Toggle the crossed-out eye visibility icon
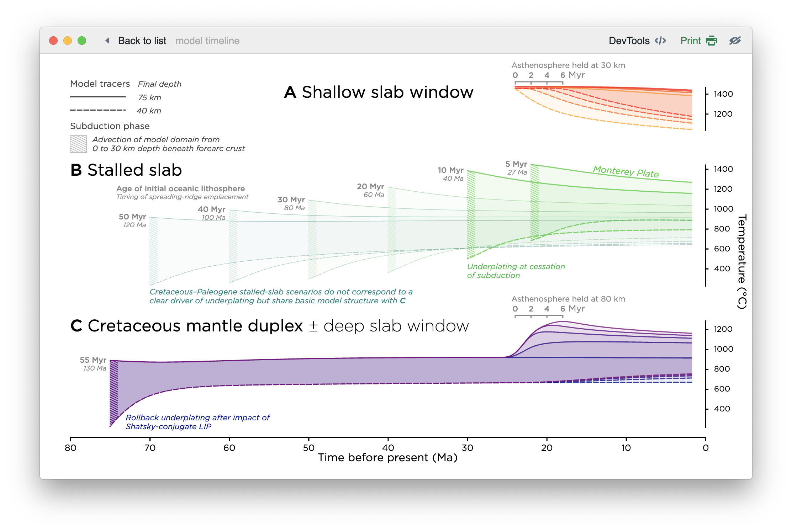This screenshot has height=532, width=792. point(735,41)
